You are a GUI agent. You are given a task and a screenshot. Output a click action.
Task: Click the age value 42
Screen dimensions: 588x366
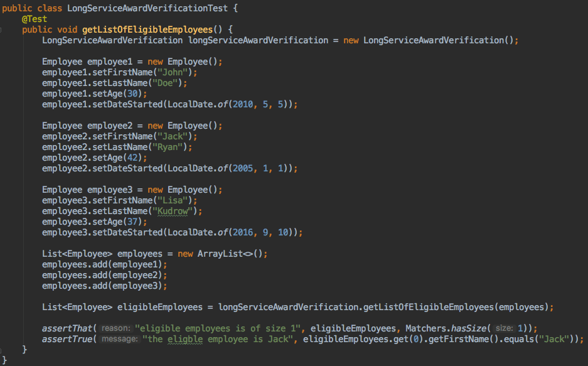click(132, 158)
